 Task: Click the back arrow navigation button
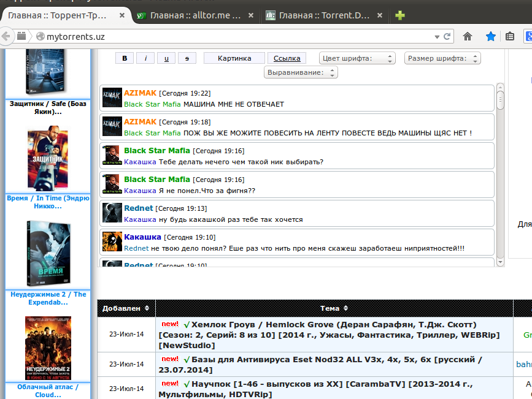[6, 37]
